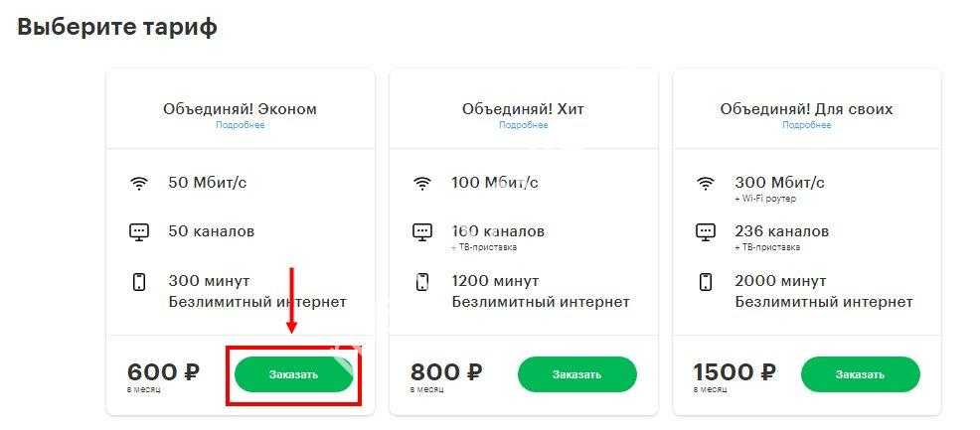Open Подробнее link under Объединяй! Хит
The height and width of the screenshot is (430, 980).
pos(523,126)
